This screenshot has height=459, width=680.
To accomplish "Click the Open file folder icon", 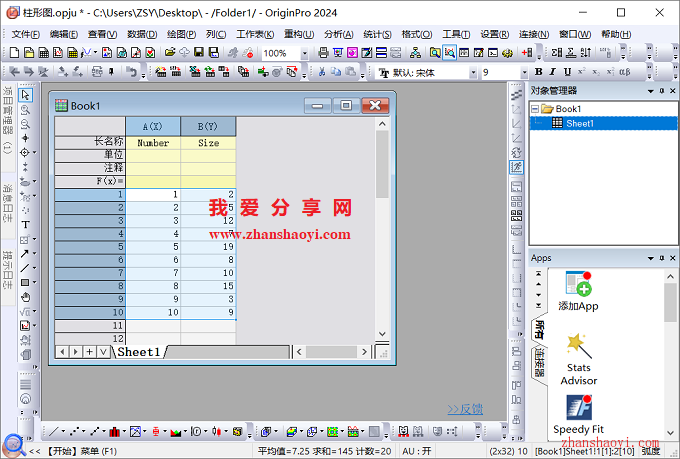I will pyautogui.click(x=170, y=53).
